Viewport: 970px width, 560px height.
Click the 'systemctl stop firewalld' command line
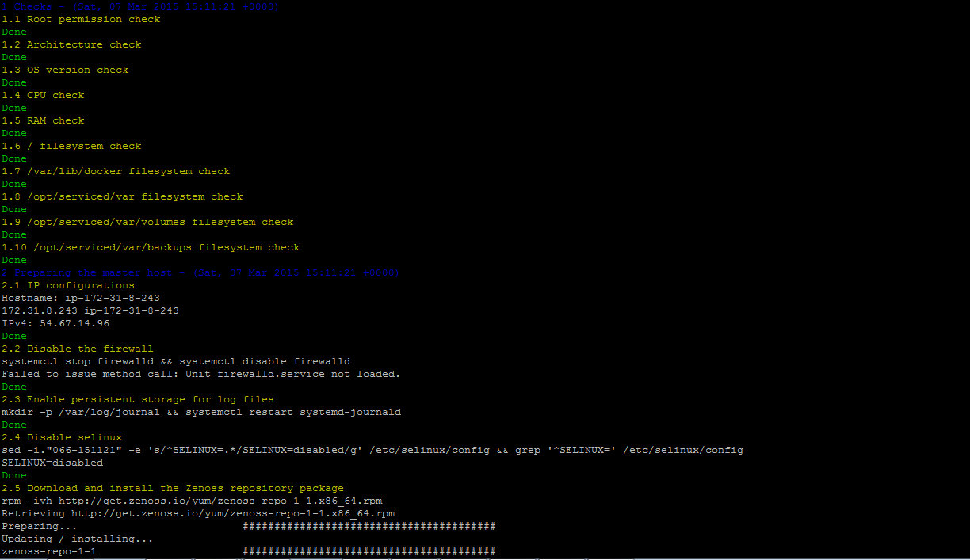pos(176,361)
